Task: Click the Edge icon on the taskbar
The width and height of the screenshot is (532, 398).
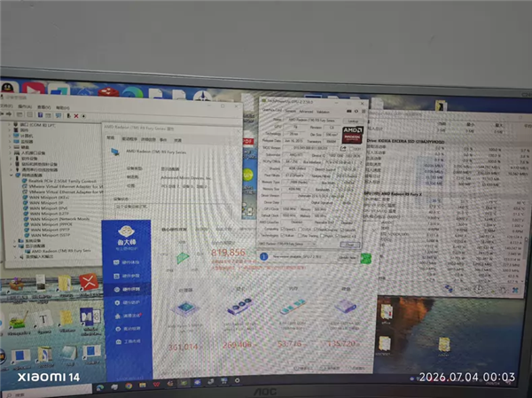Action: (x=100, y=387)
